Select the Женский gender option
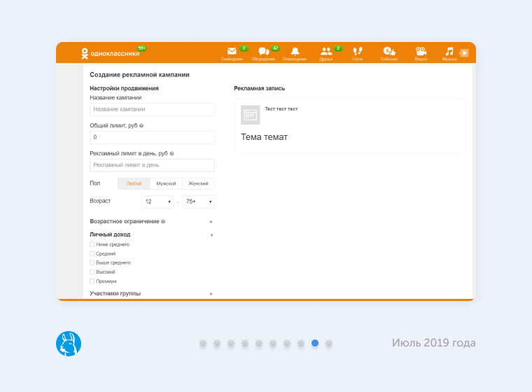 click(x=198, y=183)
